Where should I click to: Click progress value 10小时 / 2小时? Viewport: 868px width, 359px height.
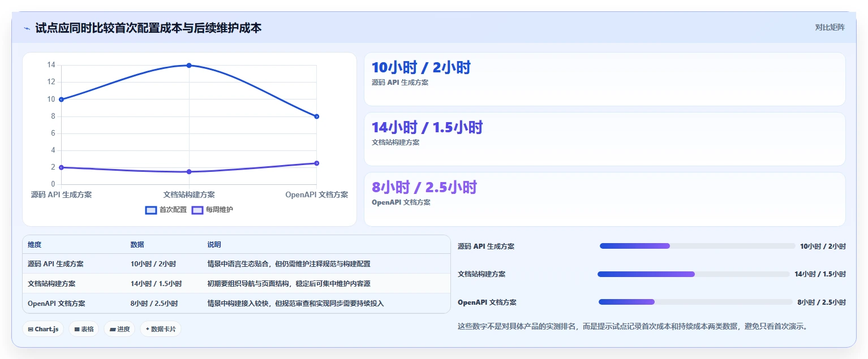(x=823, y=246)
